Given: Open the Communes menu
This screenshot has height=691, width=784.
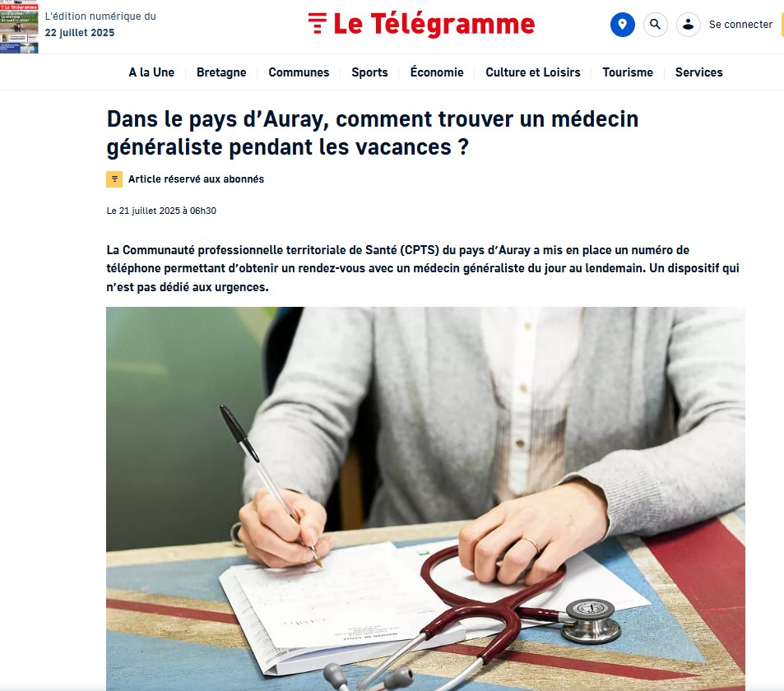Looking at the screenshot, I should (299, 72).
